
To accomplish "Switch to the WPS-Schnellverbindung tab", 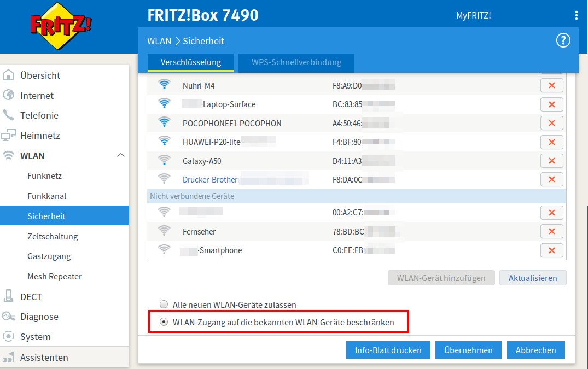I will [296, 63].
